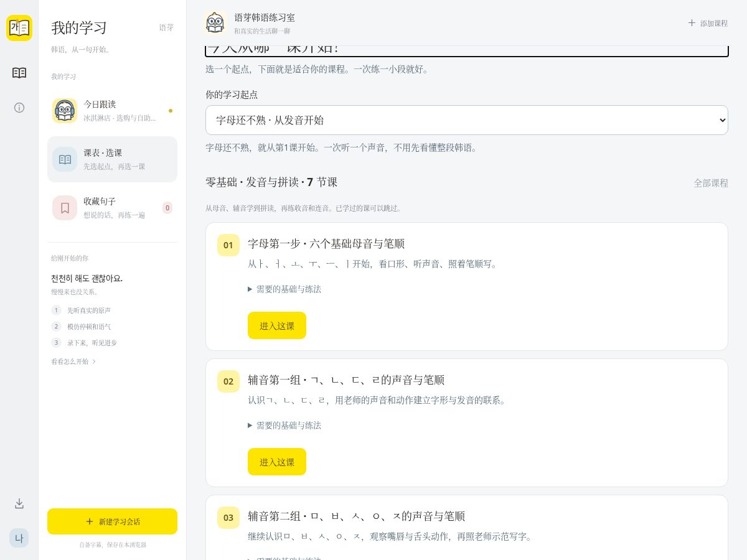Click the chevron after 看看怎么开始
Image resolution: width=747 pixels, height=560 pixels.
[x=94, y=362]
